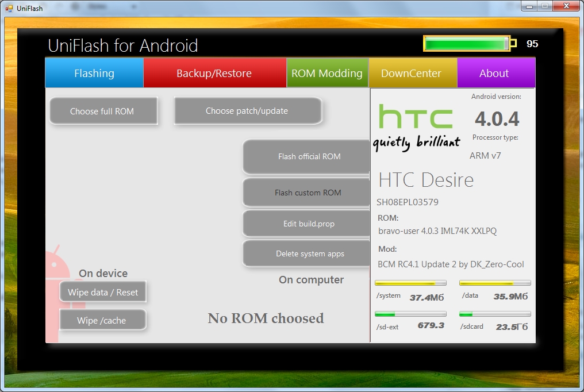Switch to the Backup/Restore tab
This screenshot has height=392, width=584.
tap(214, 73)
